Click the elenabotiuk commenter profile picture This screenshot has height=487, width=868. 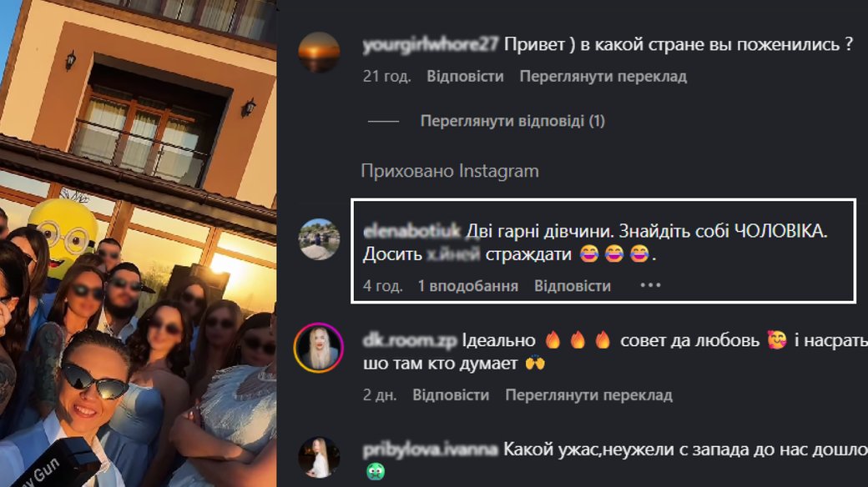tap(319, 239)
